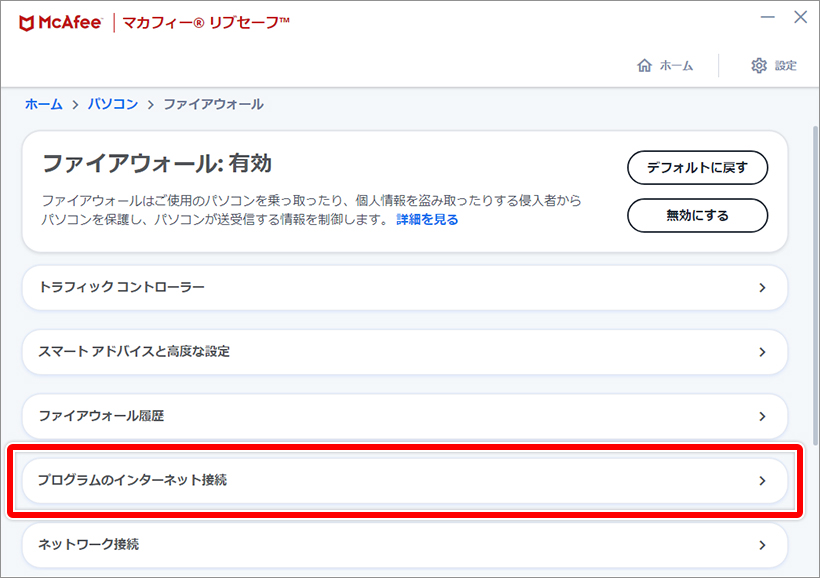Open the 詳細を見る link

point(427,219)
